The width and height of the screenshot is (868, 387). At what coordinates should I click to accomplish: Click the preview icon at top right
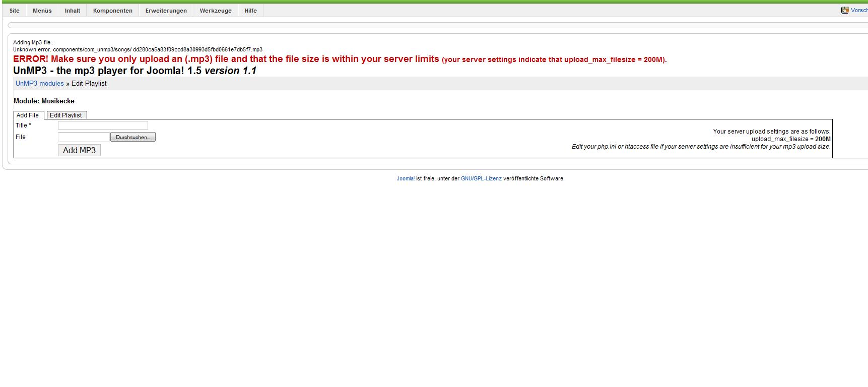click(x=845, y=10)
